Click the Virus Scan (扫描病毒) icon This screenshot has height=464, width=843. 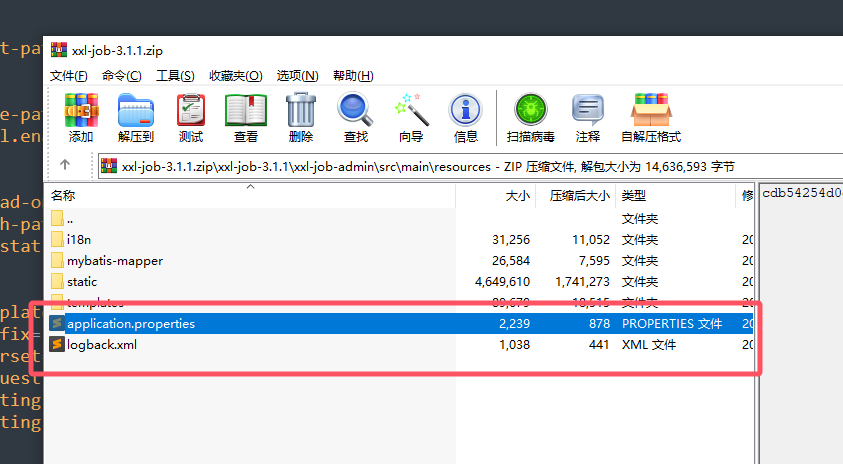[531, 117]
